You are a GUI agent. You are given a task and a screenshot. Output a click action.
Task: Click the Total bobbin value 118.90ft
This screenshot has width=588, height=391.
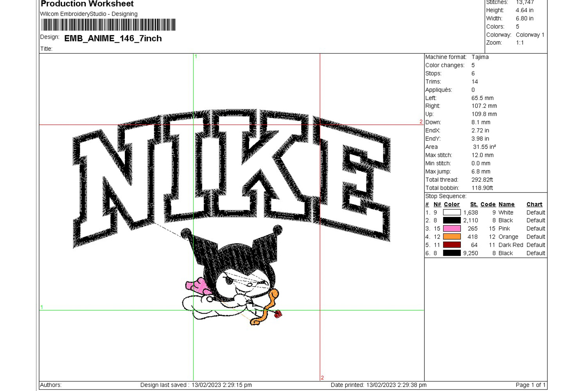[482, 188]
